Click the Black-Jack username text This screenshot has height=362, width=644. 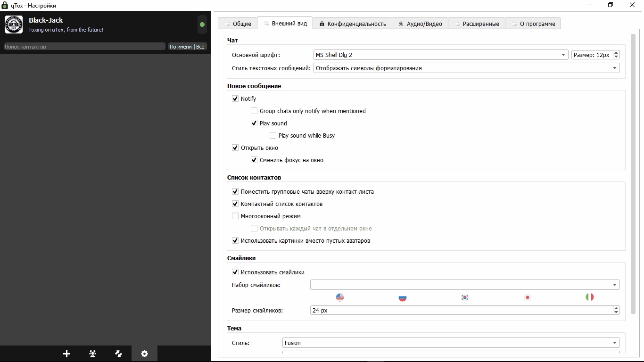click(46, 20)
